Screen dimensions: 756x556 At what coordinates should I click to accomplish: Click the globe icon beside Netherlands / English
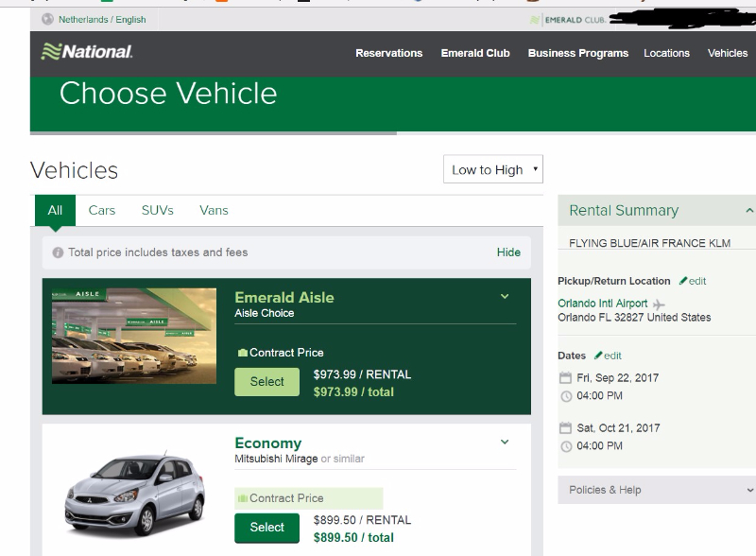(47, 19)
